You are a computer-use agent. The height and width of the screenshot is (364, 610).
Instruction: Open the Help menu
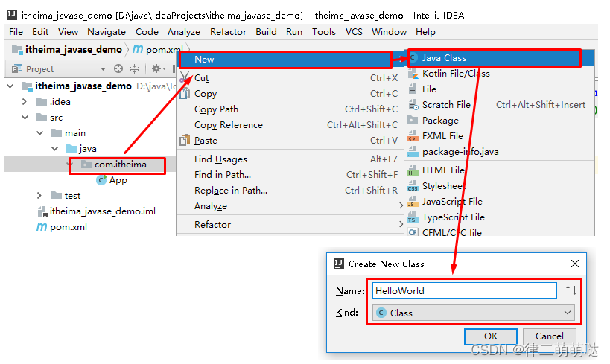[425, 32]
